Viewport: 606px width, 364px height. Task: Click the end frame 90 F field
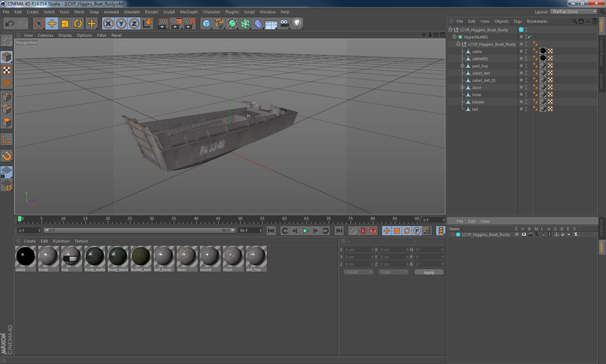pos(250,231)
